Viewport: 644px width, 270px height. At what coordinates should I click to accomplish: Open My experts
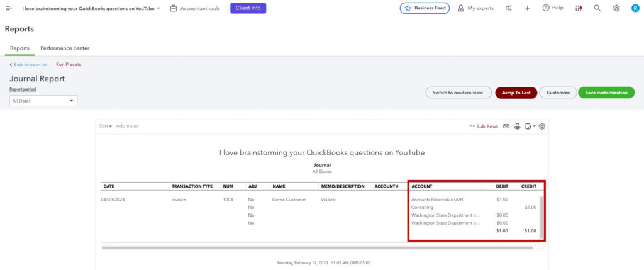(475, 8)
